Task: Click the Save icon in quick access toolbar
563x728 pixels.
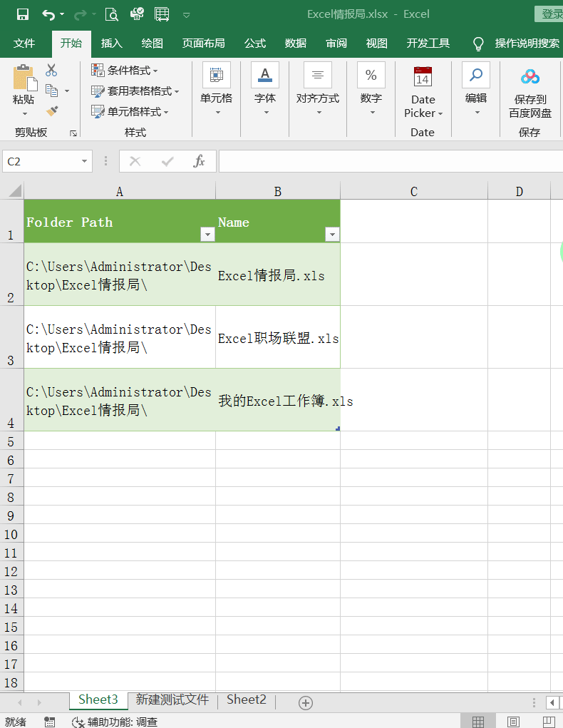Action: [x=22, y=14]
